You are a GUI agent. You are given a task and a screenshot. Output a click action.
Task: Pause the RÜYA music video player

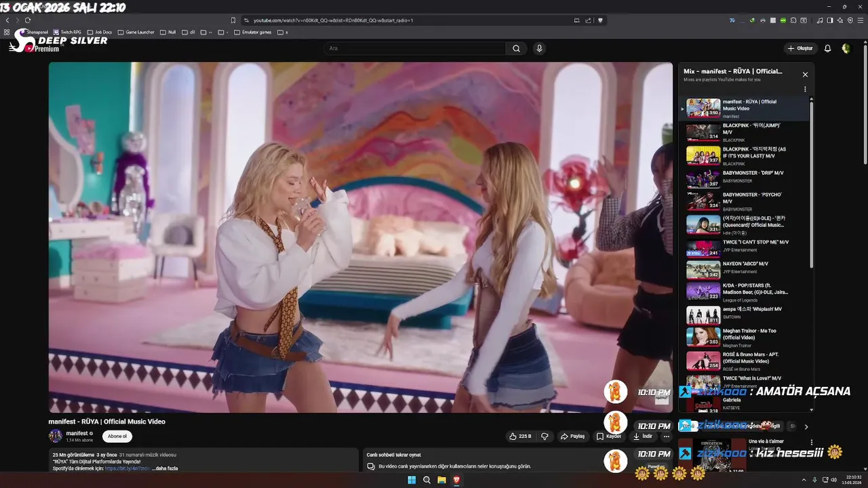tap(360, 237)
